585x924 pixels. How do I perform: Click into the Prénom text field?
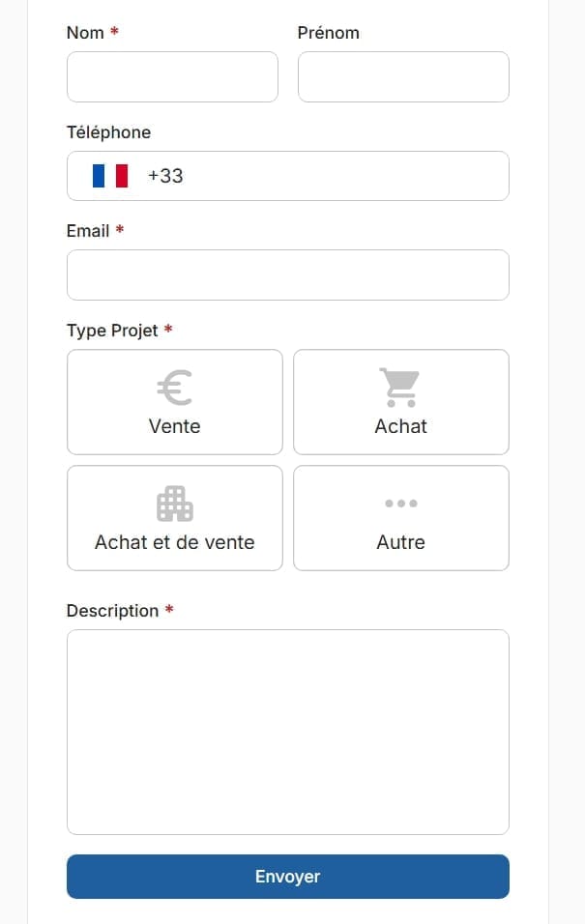(x=402, y=77)
